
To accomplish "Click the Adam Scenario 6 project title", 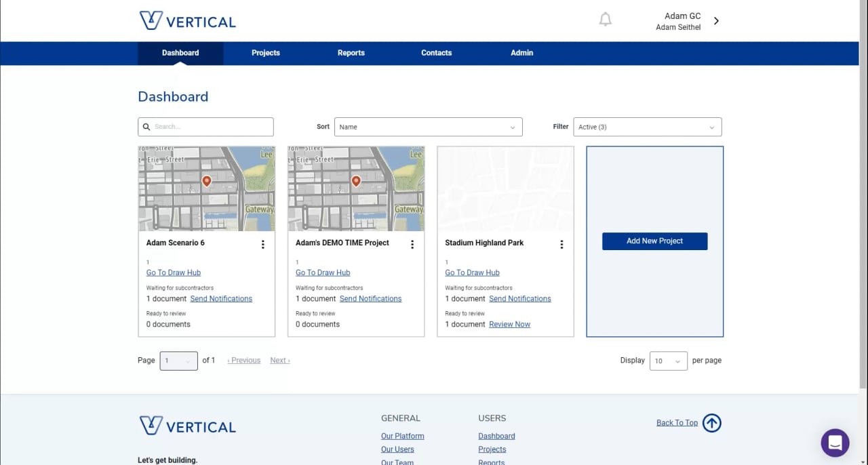I will [x=176, y=243].
